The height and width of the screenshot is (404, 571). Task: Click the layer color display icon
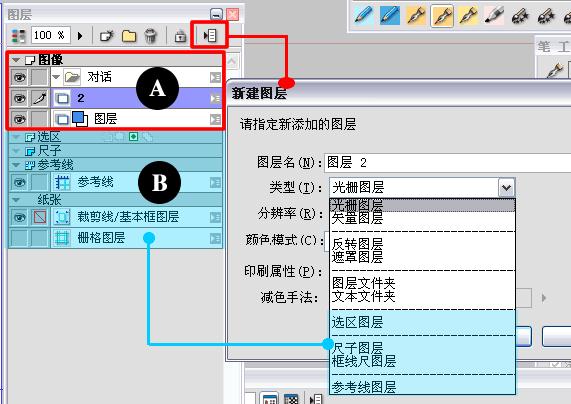click(18, 36)
